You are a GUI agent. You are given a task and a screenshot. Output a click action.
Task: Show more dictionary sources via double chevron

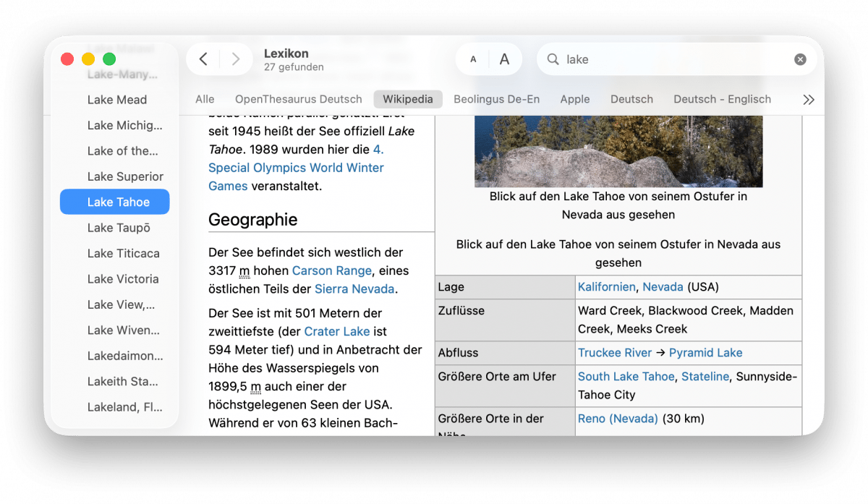pyautogui.click(x=809, y=100)
